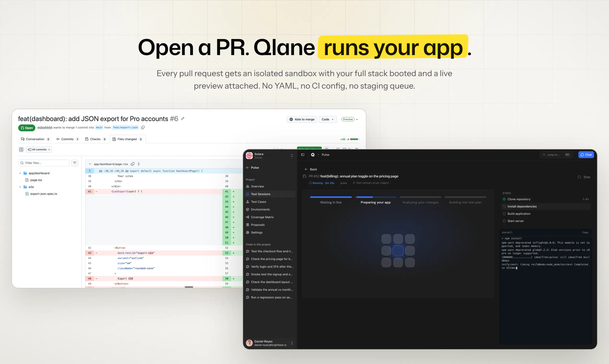Screen dimensions: 609x364
Task: Click the main base branch label
Action: click(x=99, y=127)
